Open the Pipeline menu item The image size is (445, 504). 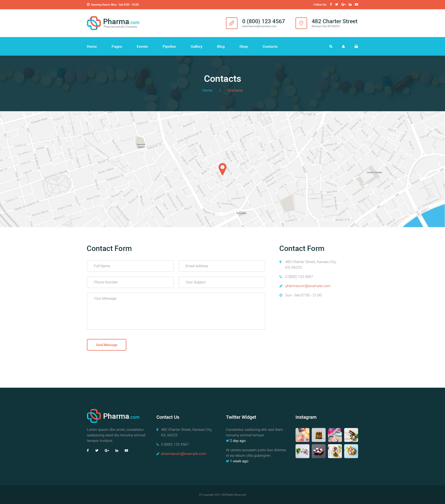(x=169, y=46)
